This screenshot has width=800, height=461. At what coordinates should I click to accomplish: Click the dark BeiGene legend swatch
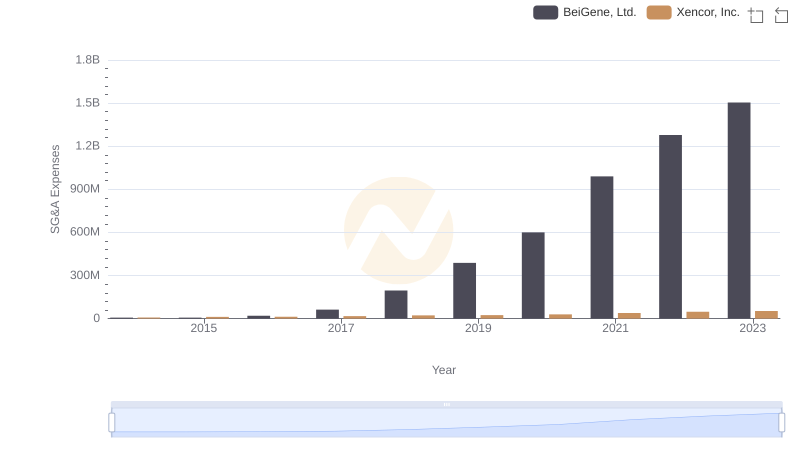coord(545,12)
